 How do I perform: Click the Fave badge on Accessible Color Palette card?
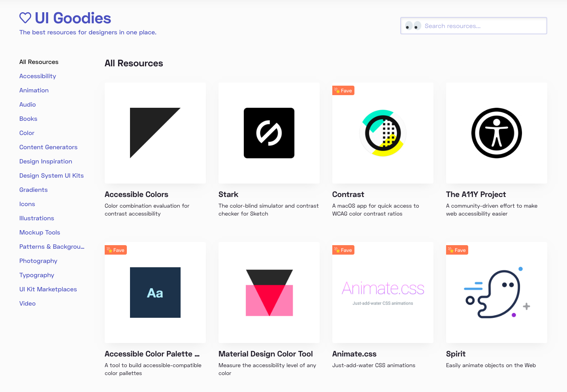coord(116,250)
